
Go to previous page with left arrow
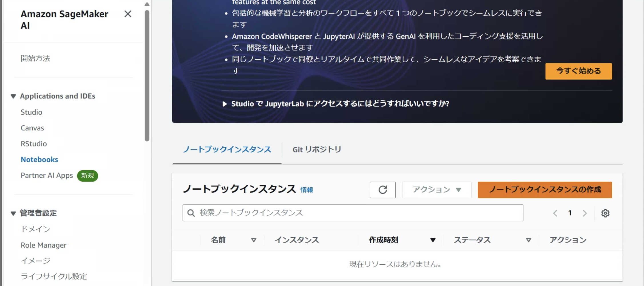(x=555, y=213)
